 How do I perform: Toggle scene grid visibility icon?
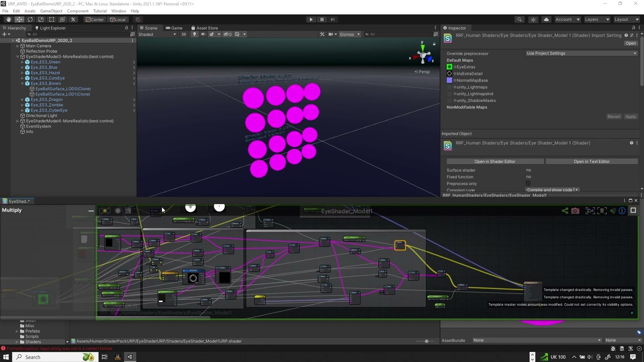pyautogui.click(x=238, y=34)
